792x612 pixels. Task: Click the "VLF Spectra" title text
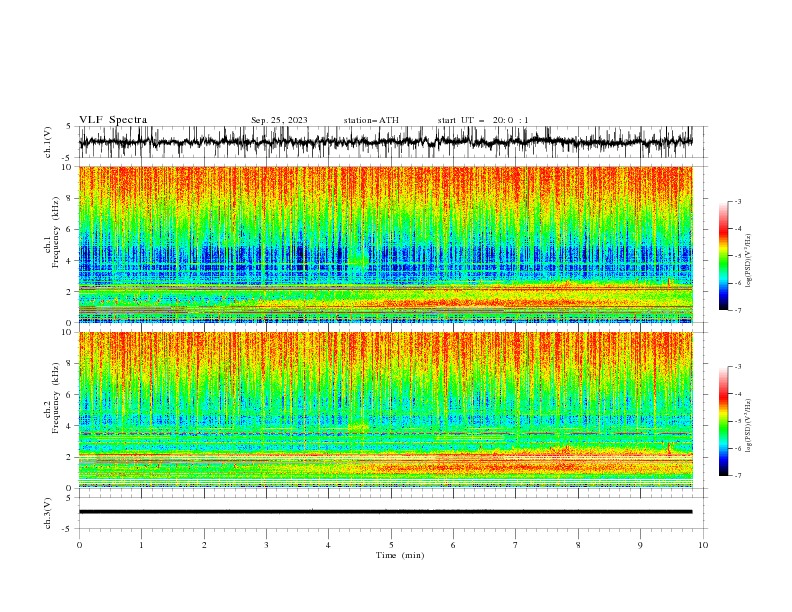coord(113,120)
